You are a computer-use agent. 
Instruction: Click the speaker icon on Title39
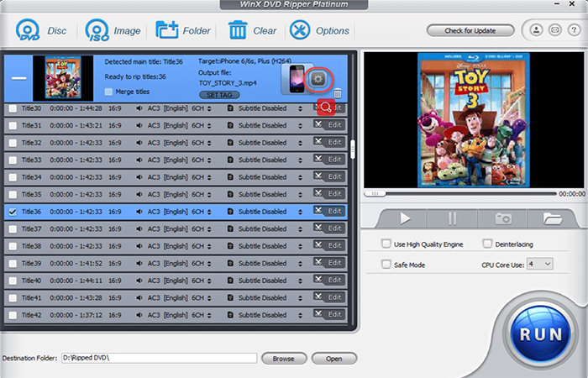139,264
